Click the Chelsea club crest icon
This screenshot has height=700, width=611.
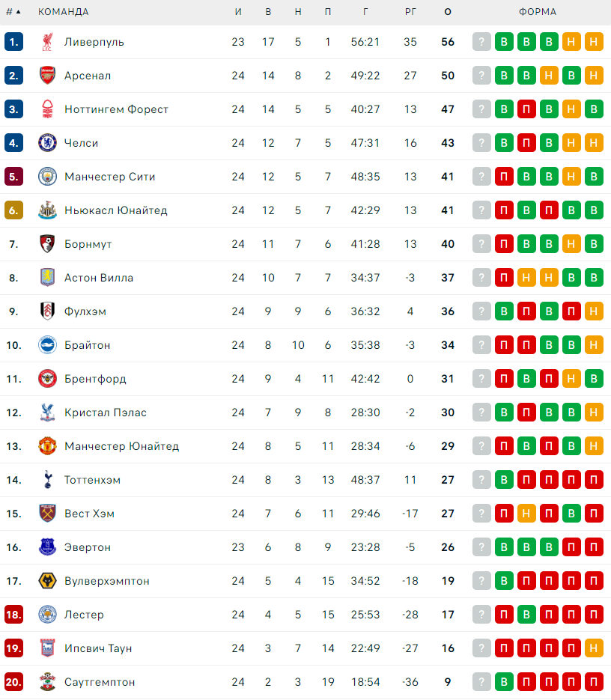[x=47, y=143]
